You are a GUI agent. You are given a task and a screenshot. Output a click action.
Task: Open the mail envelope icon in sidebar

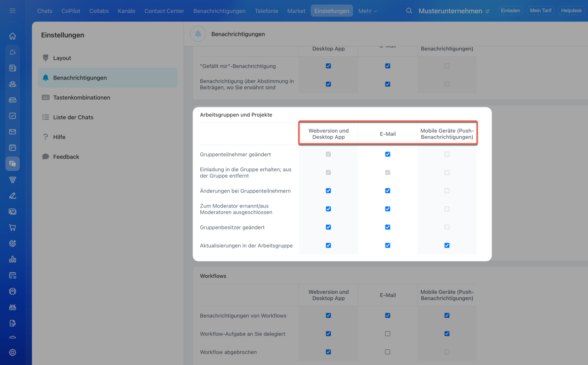pos(12,132)
